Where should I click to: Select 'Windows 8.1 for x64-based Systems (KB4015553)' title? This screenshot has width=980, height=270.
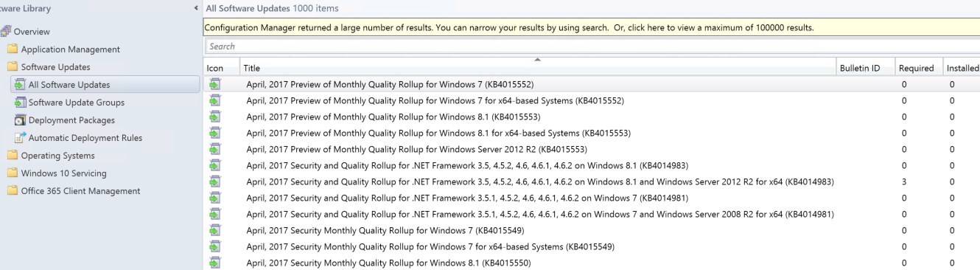(x=438, y=133)
